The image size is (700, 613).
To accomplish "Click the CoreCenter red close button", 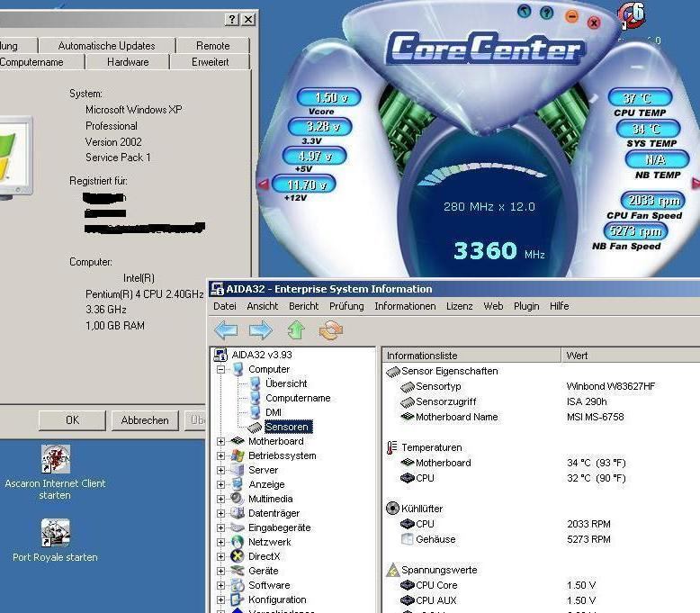I will point(594,23).
